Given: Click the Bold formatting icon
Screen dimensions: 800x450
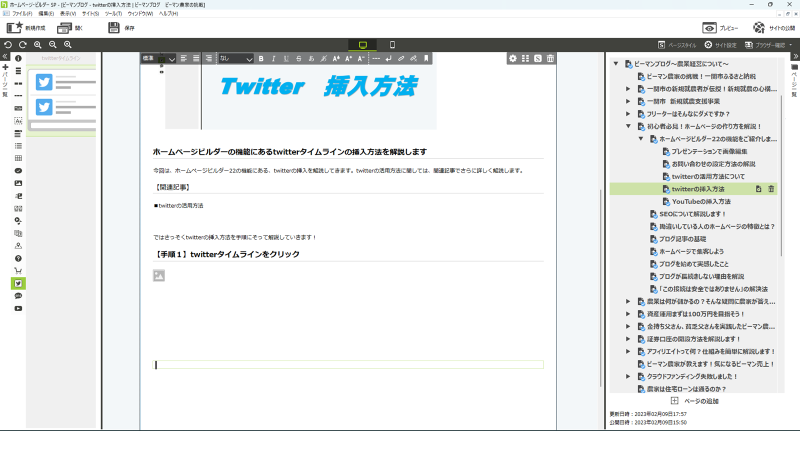Looking at the screenshot, I should 261,59.
